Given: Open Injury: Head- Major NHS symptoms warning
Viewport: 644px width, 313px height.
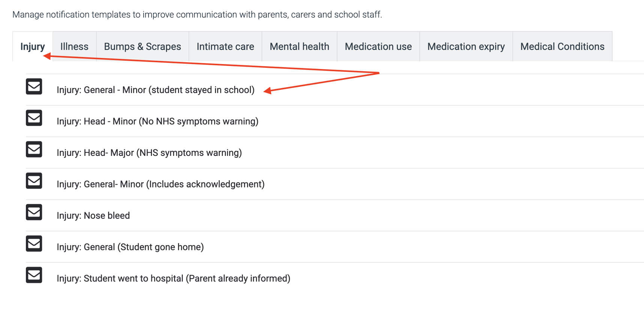Looking at the screenshot, I should (149, 153).
